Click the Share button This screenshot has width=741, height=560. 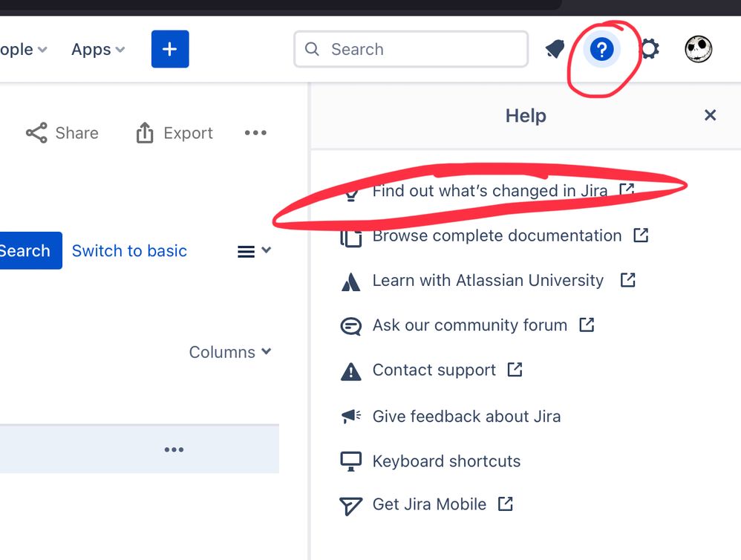[62, 133]
